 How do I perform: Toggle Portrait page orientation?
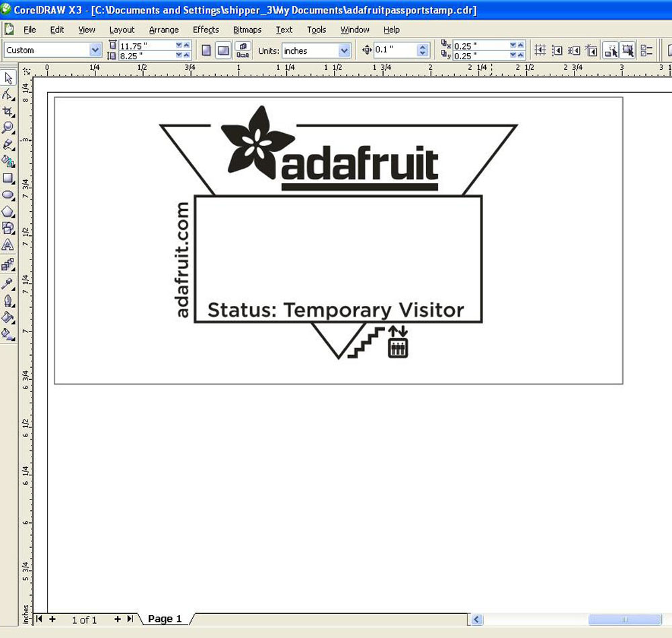(x=206, y=50)
